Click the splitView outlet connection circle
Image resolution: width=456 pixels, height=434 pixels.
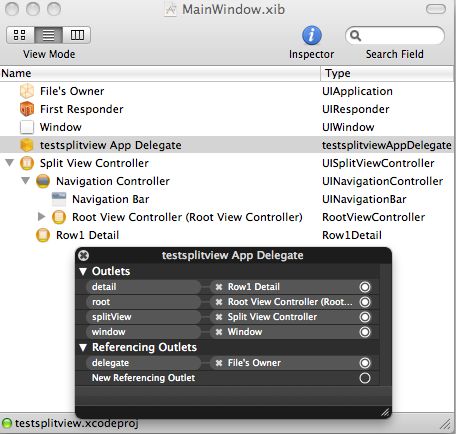[365, 317]
